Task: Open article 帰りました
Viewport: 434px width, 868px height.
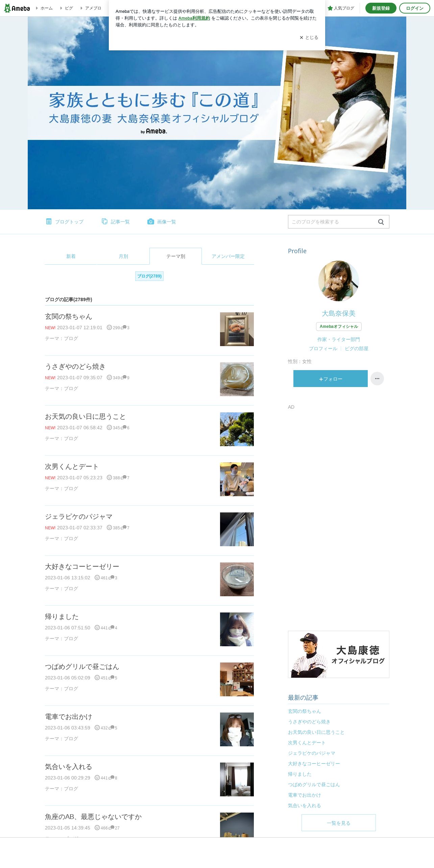Action: pyautogui.click(x=62, y=617)
